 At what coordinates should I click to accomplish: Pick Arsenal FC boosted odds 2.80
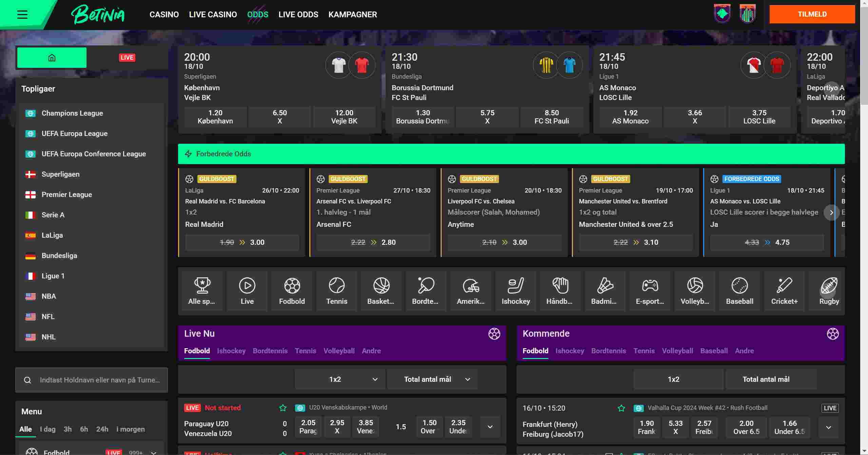pyautogui.click(x=373, y=242)
